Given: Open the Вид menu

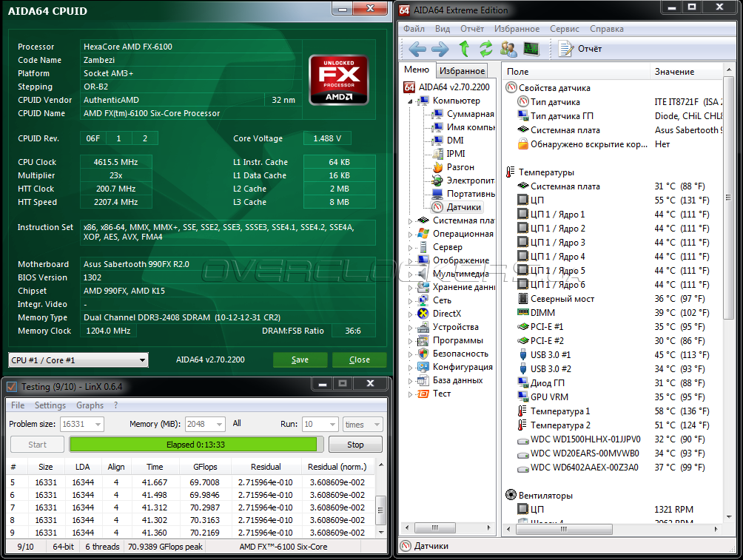Looking at the screenshot, I should pyautogui.click(x=442, y=29).
